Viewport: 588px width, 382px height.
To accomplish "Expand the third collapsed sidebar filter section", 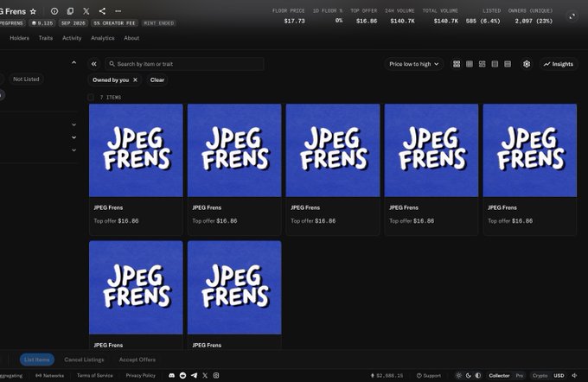I will click(x=73, y=150).
